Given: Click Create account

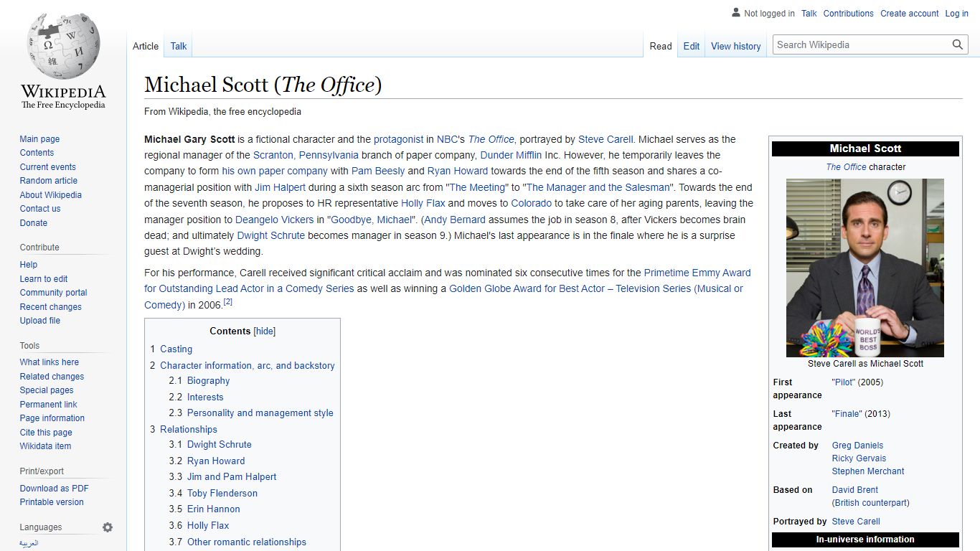Looking at the screenshot, I should click(910, 14).
